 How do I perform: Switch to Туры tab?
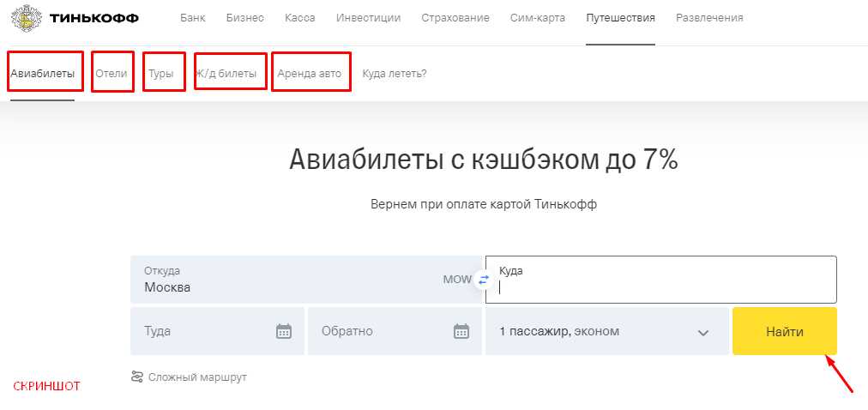click(x=161, y=73)
